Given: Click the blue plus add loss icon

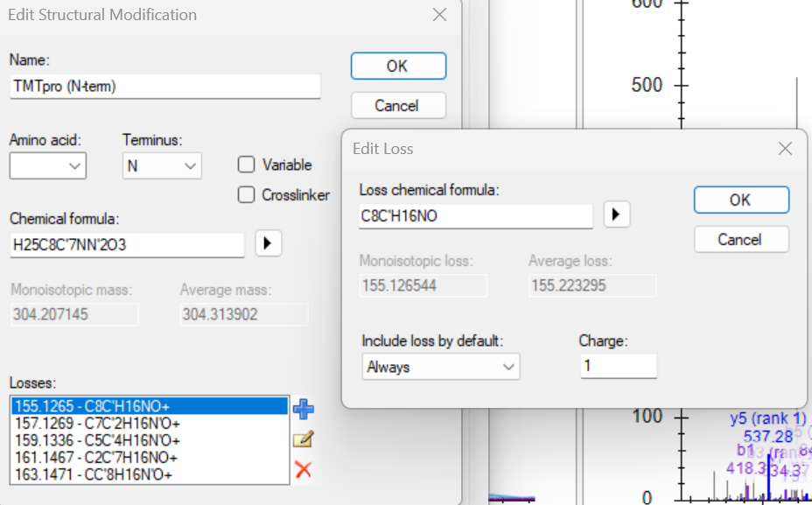Looking at the screenshot, I should [304, 409].
